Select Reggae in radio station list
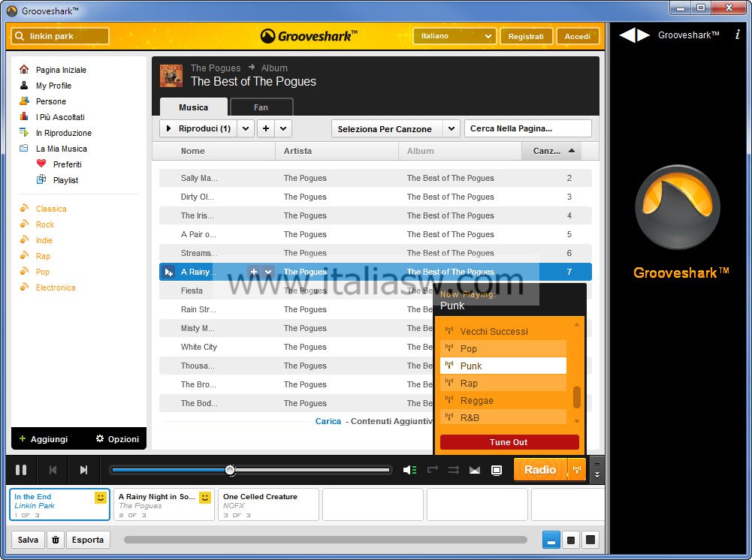752x560 pixels. point(503,400)
